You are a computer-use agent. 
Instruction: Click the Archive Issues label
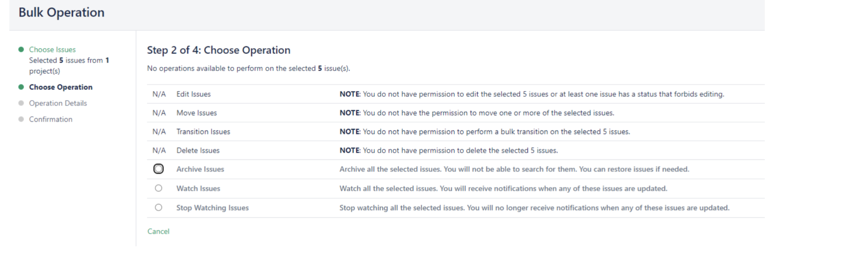click(200, 169)
